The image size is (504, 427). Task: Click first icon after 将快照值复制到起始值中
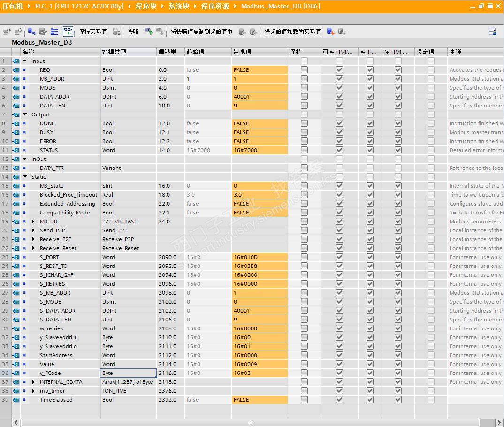click(x=242, y=31)
